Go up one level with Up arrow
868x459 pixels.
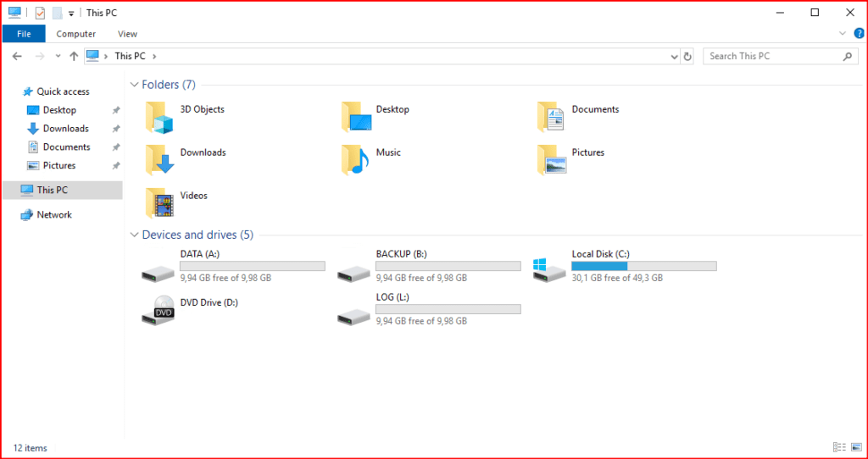pyautogui.click(x=74, y=56)
